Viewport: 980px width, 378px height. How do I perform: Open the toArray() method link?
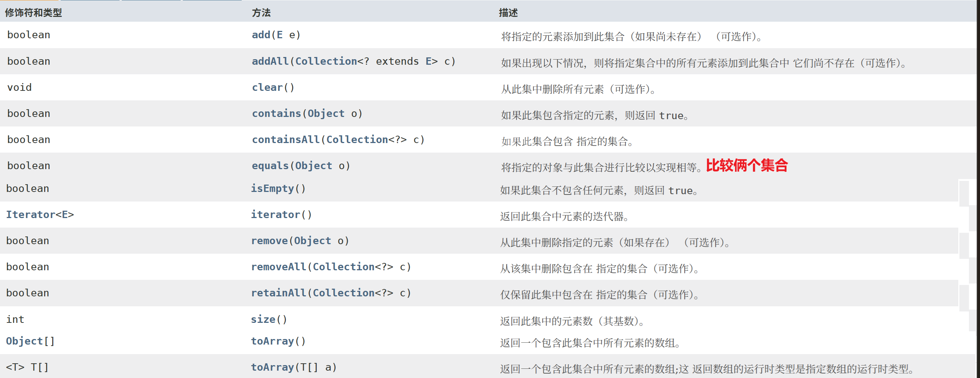tap(272, 341)
